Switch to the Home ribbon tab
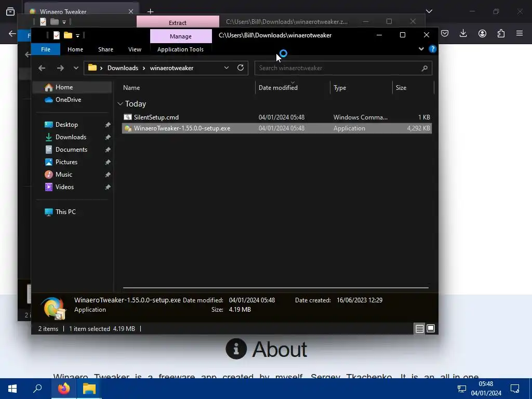532x399 pixels. point(75,49)
